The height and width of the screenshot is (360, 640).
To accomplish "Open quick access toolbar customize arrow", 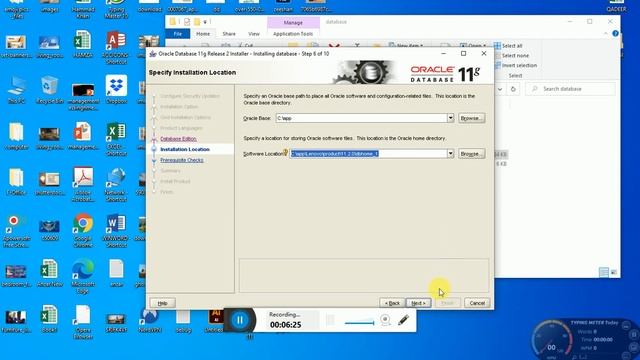I will coord(205,22).
